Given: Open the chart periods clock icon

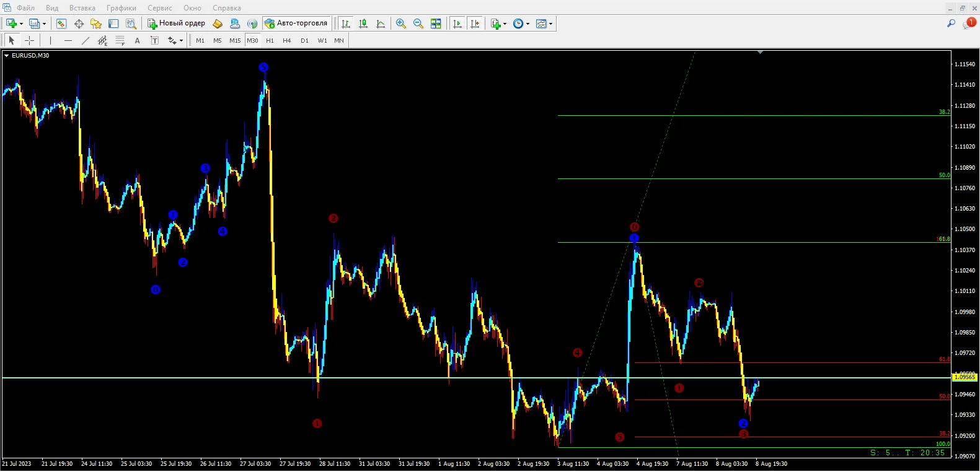Looking at the screenshot, I should [x=519, y=24].
